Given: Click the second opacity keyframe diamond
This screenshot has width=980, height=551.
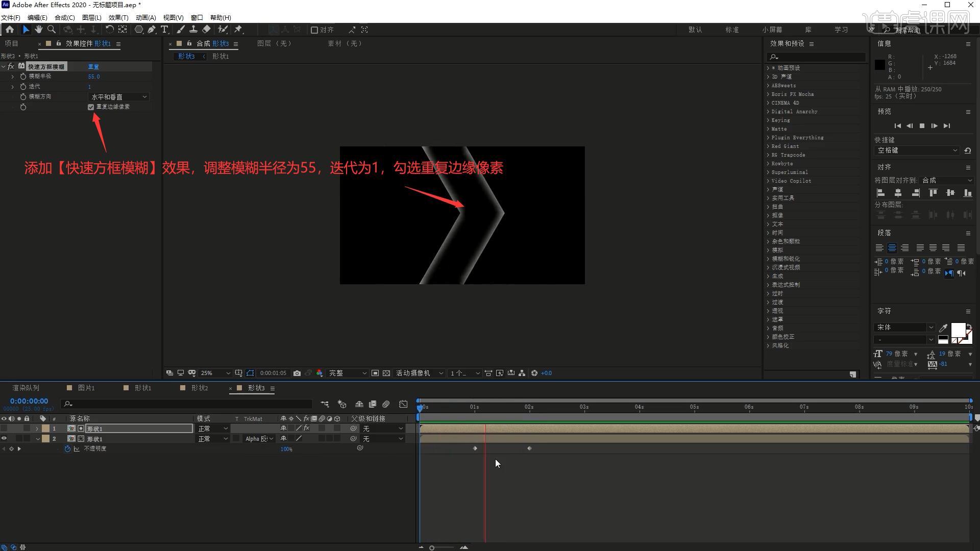Looking at the screenshot, I should pyautogui.click(x=529, y=448).
